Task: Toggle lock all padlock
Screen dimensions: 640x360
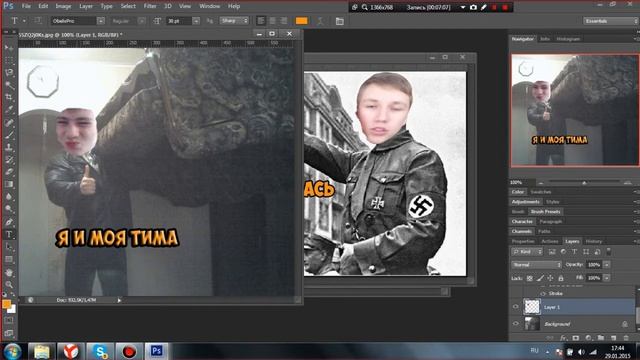Action: [x=561, y=278]
